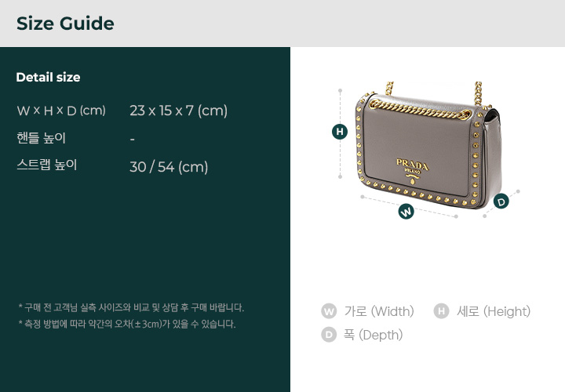Click the Detail size subheading
Screen dimensions: 565x392
49,78
